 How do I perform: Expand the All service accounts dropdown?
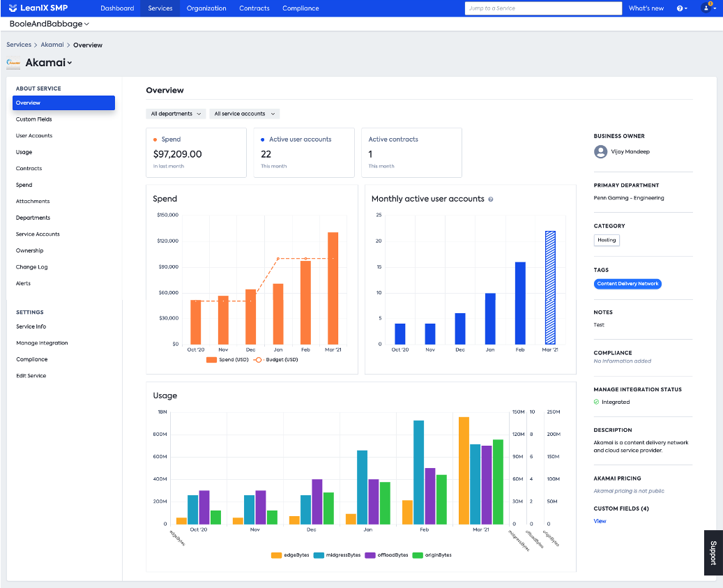245,114
